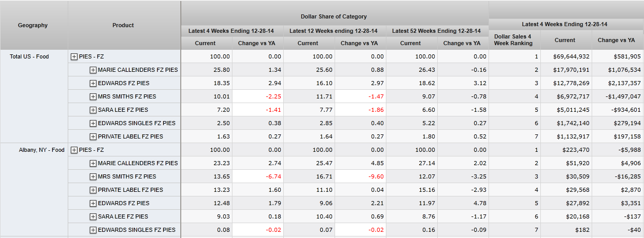The height and width of the screenshot is (238, 644).
Task: Click Dollar Sales 4 Week Ranking header
Action: click(x=513, y=39)
